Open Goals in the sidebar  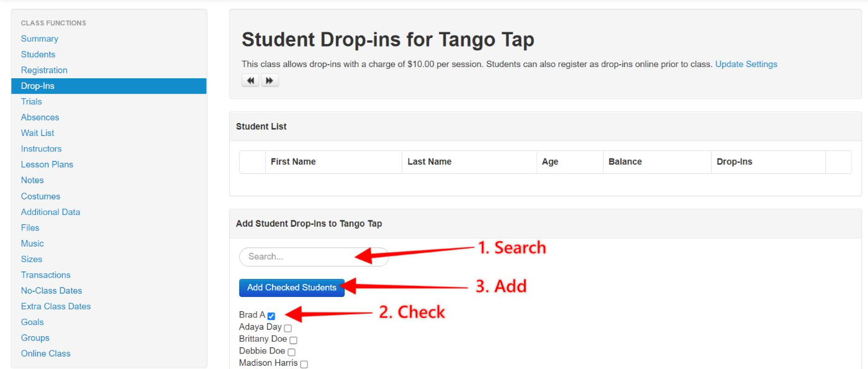(x=32, y=322)
